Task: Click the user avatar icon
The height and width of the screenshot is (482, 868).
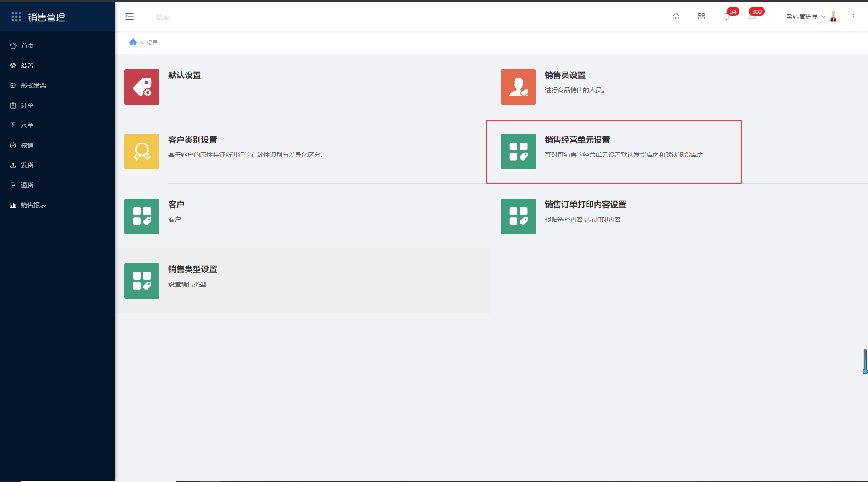Action: pos(834,17)
